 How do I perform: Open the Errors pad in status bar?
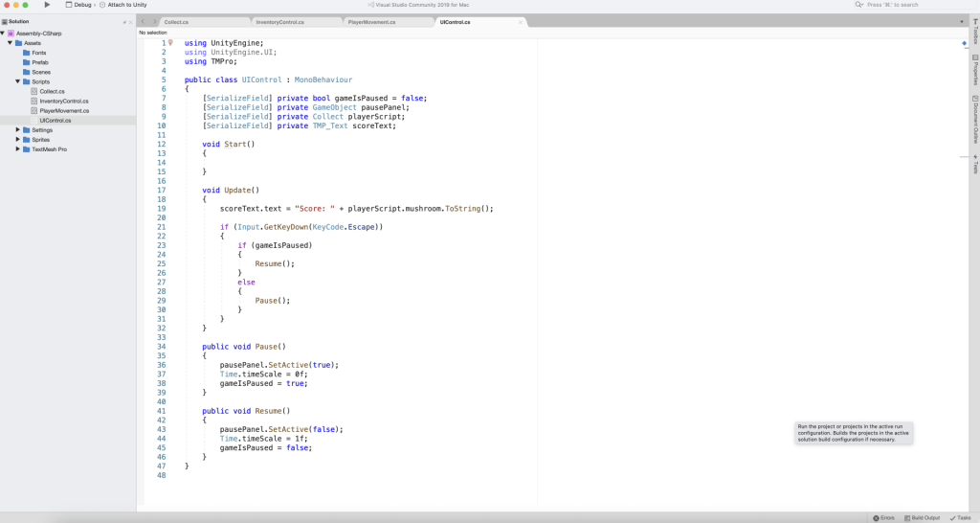coord(882,517)
